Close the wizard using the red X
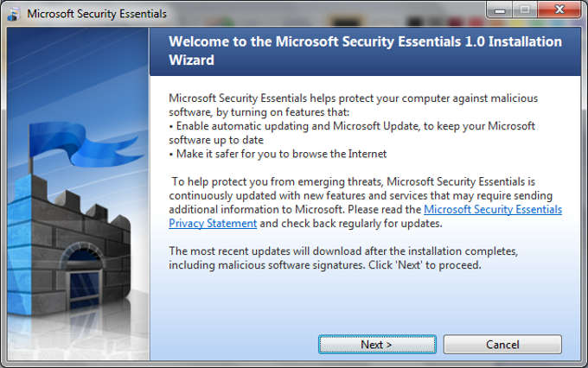Viewport: 588px width, 368px height. tap(558, 12)
